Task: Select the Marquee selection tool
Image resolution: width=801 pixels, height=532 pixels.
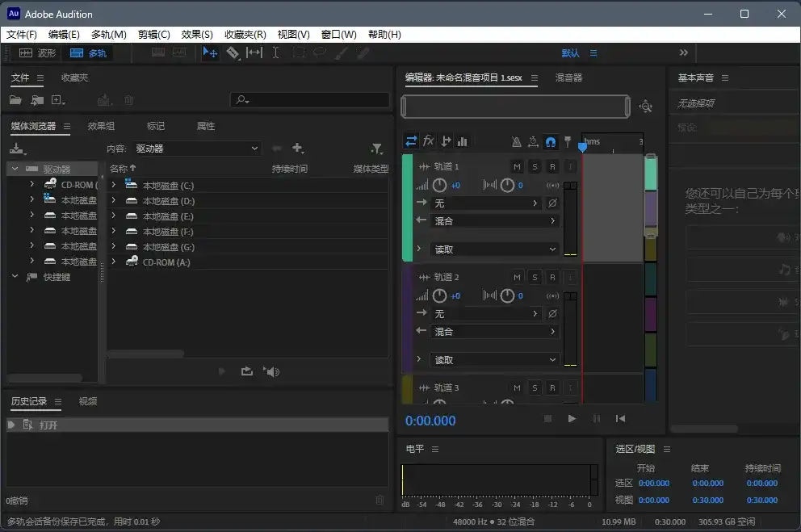Action: 298,53
